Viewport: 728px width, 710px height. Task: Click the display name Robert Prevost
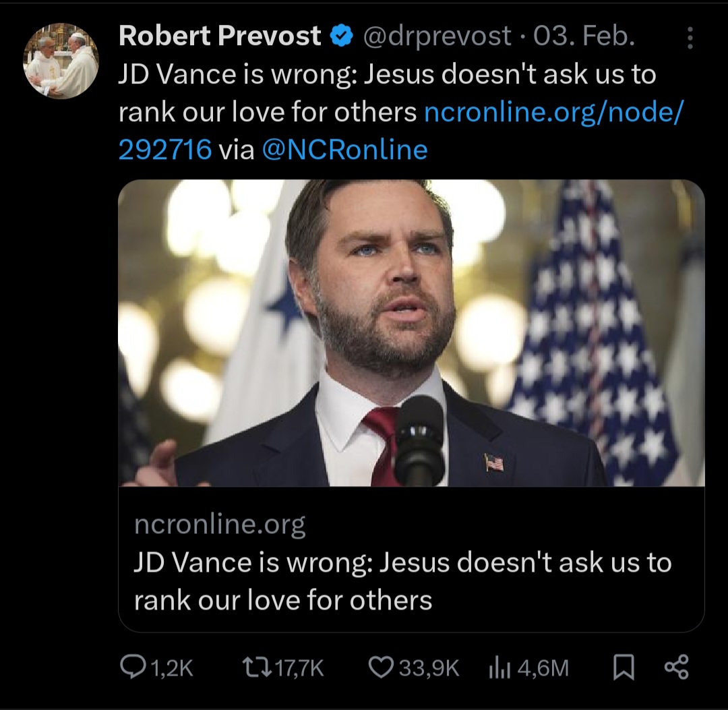(220, 36)
